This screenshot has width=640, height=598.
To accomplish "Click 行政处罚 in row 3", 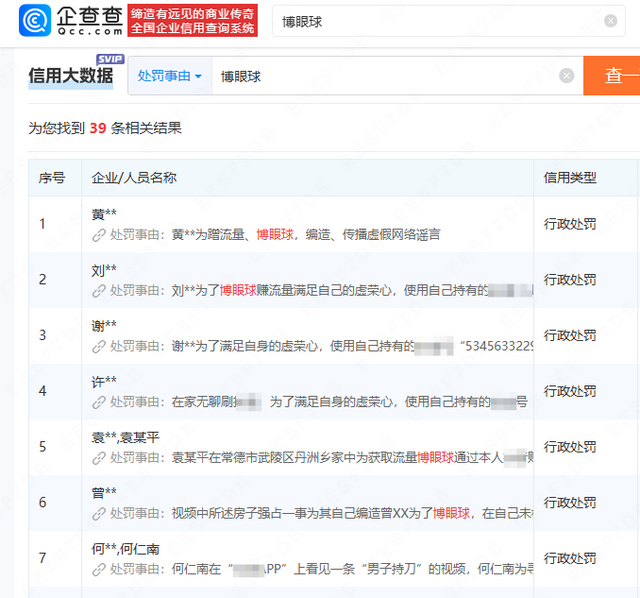I will coord(570,335).
